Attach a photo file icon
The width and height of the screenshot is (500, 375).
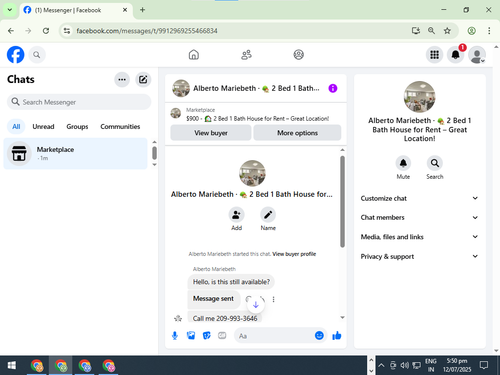191,336
